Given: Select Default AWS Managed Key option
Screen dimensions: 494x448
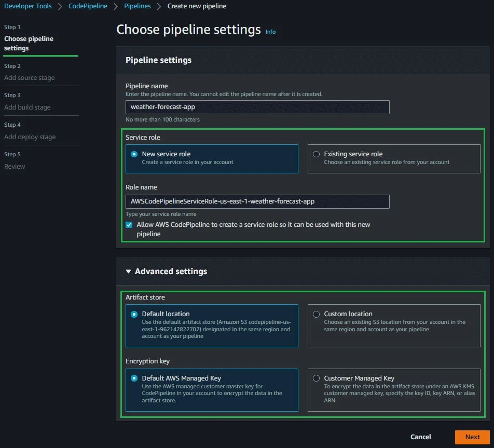Looking at the screenshot, I should click(134, 378).
